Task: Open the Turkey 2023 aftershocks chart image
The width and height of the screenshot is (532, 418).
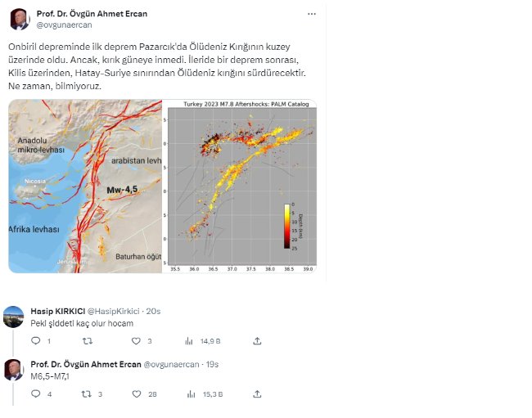Action: 240,187
